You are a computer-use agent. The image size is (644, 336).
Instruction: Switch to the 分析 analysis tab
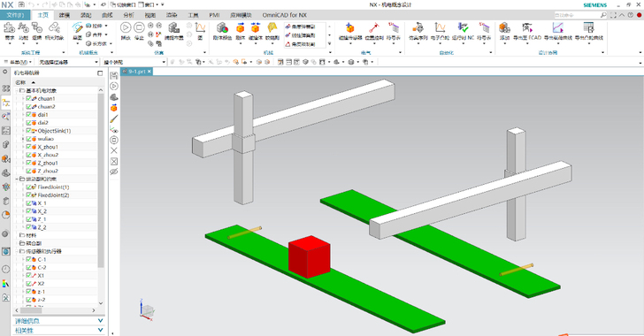coord(128,15)
